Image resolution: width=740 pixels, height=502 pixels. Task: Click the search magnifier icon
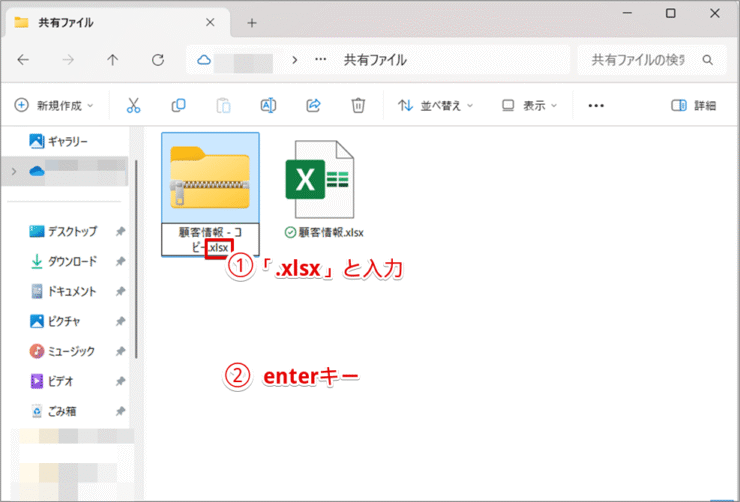(707, 60)
